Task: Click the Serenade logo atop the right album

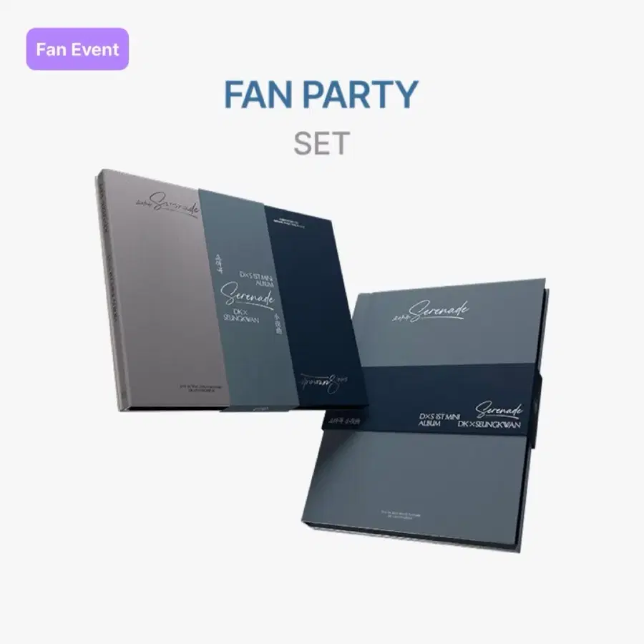Action: point(431,312)
